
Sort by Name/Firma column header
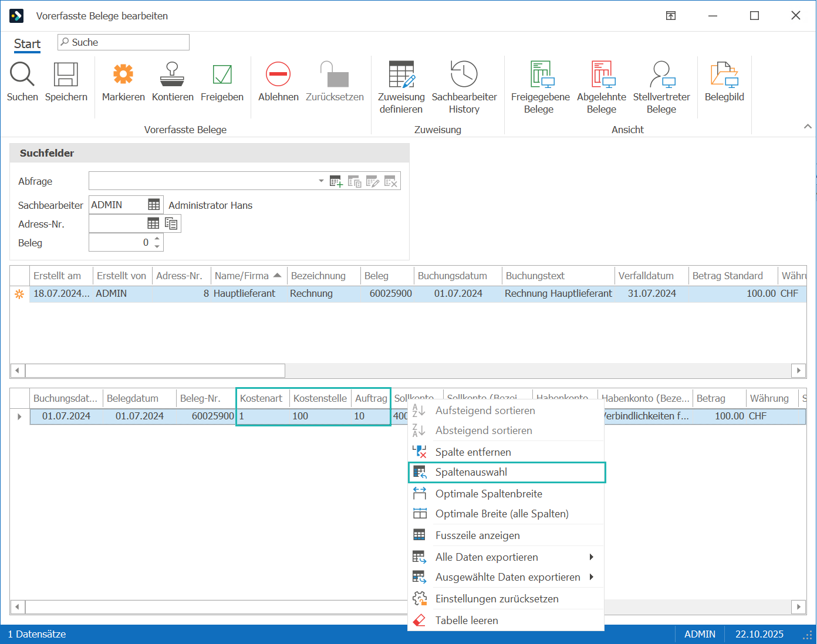tap(249, 276)
